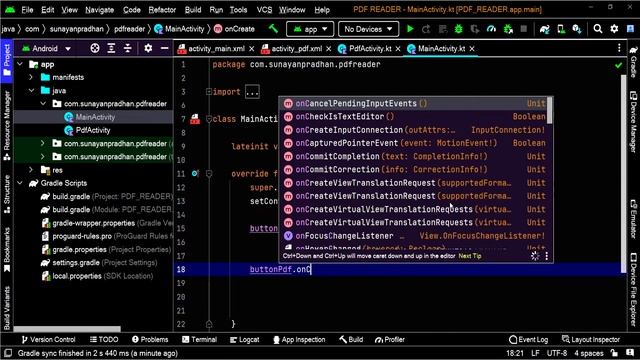Open the Logcat tool window
This screenshot has width=640, height=360.
(x=244, y=339)
